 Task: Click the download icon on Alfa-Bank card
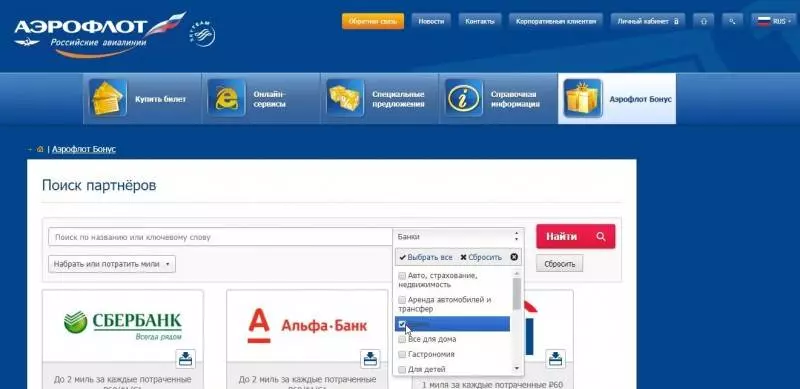pos(370,359)
